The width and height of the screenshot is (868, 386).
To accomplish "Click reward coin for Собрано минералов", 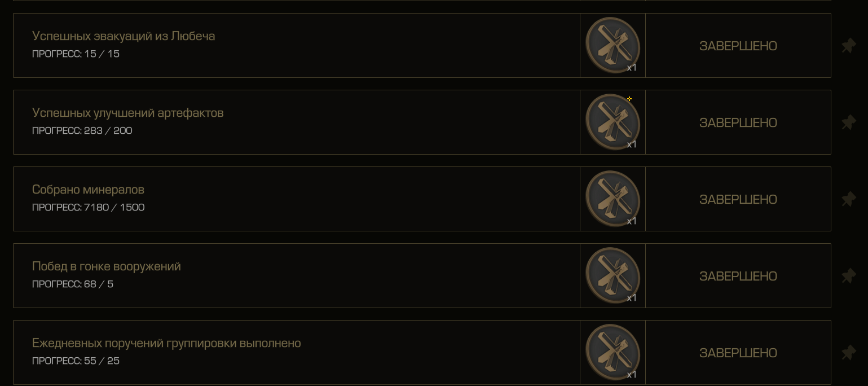I will coord(613,199).
